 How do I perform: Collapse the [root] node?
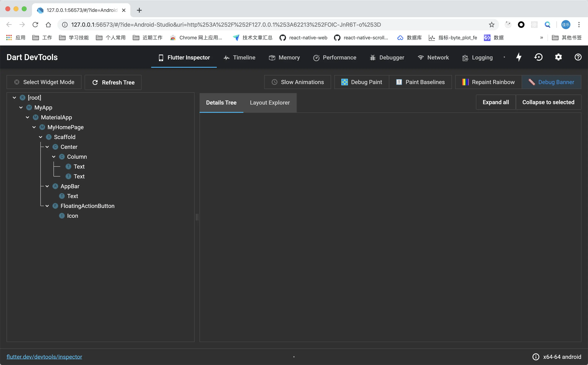click(x=14, y=98)
